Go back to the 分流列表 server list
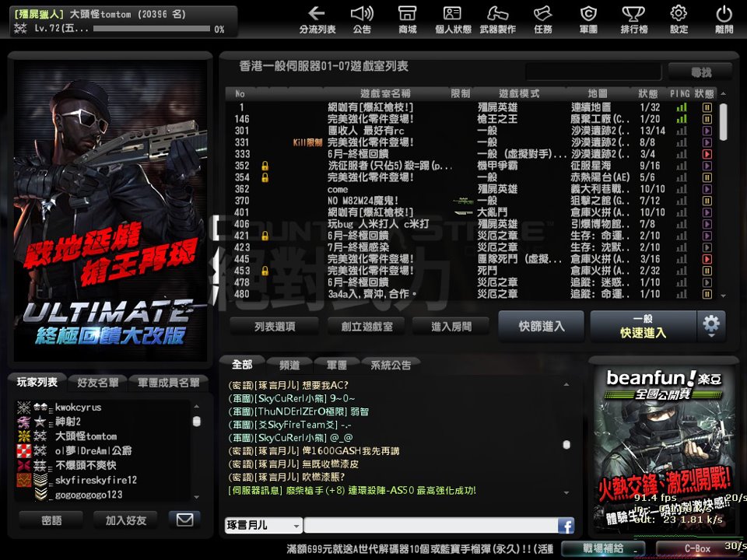Screen dimensions: 747x560 [317, 19]
